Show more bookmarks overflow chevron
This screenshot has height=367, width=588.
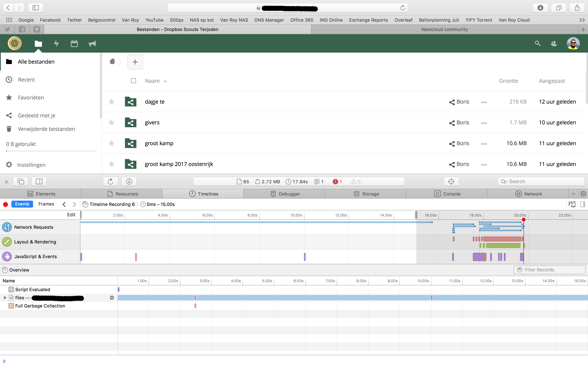click(582, 20)
